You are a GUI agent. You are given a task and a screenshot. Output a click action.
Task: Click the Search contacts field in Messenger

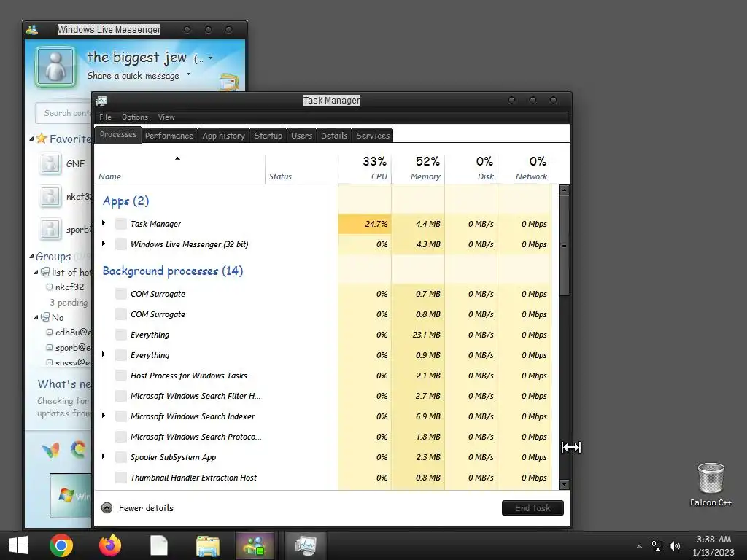tap(63, 113)
